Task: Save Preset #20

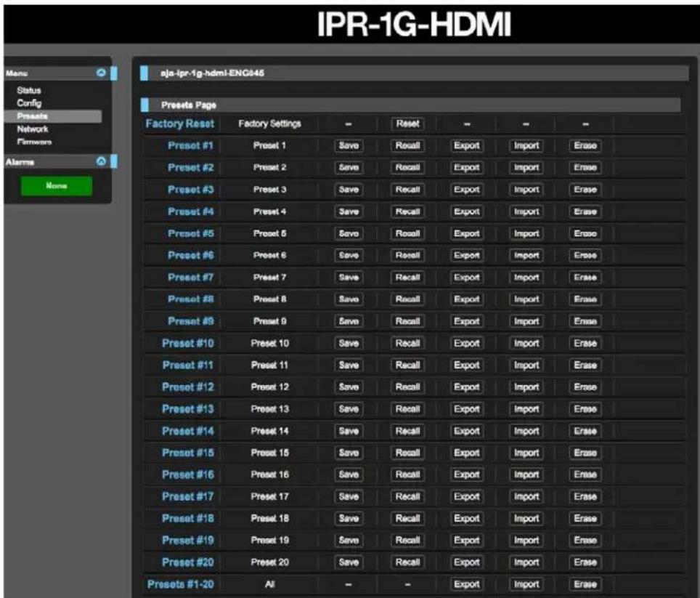Action: pos(349,562)
